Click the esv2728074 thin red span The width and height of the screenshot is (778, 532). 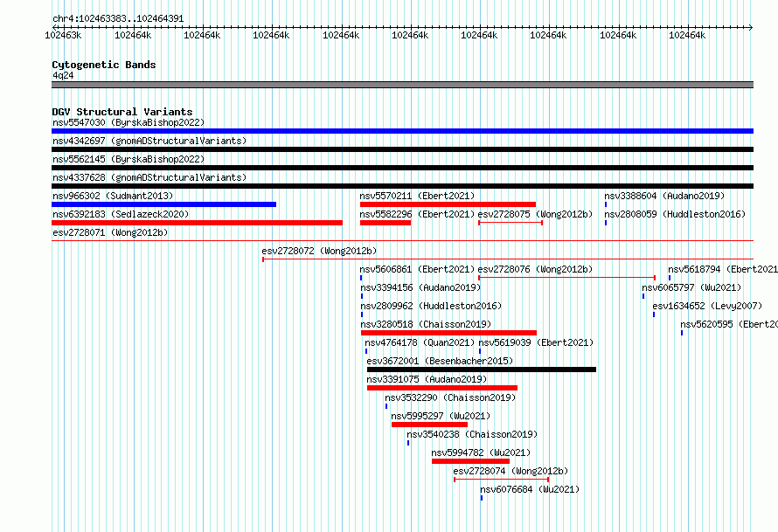click(x=501, y=480)
